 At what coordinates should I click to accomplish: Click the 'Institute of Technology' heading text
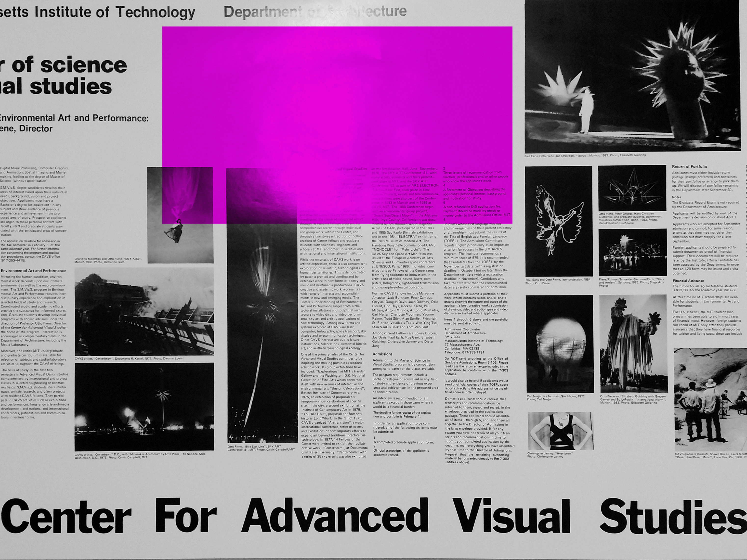[x=115, y=12]
